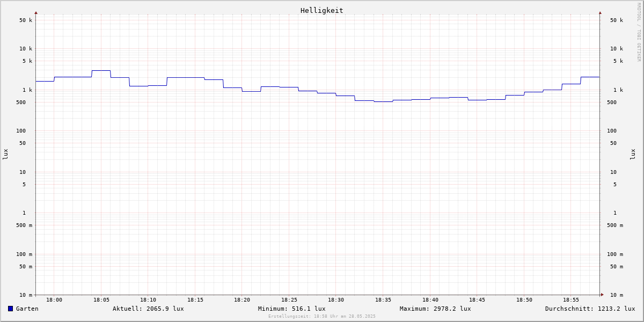Click the 18:20 time axis label
This screenshot has height=322, width=644.
coord(242,300)
